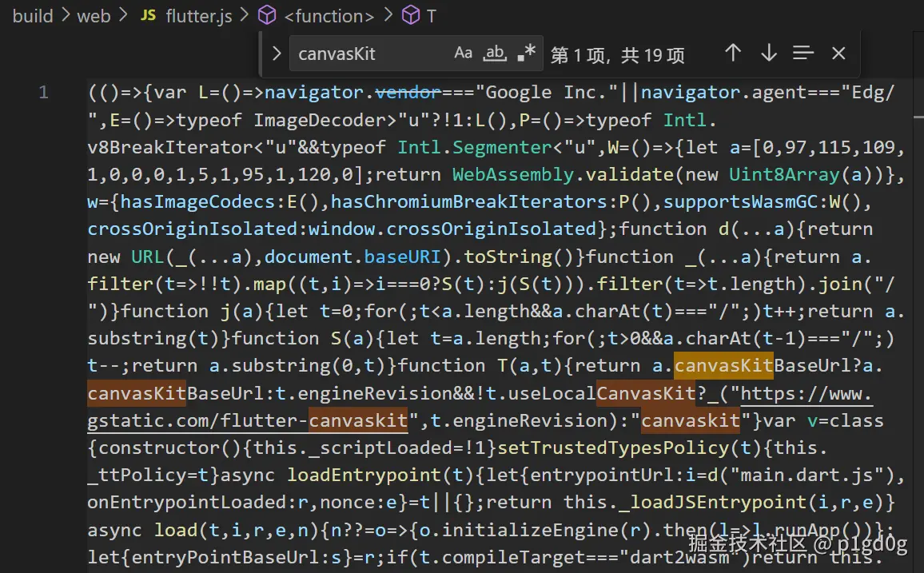Click the JS file type icon
This screenshot has height=573, width=924.
[x=148, y=15]
